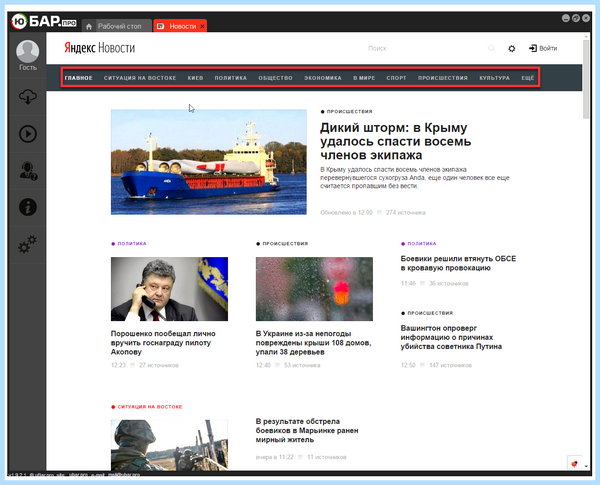The height and width of the screenshot is (485, 600).
Task: Click the Yandex settings gear icon
Action: (x=512, y=49)
